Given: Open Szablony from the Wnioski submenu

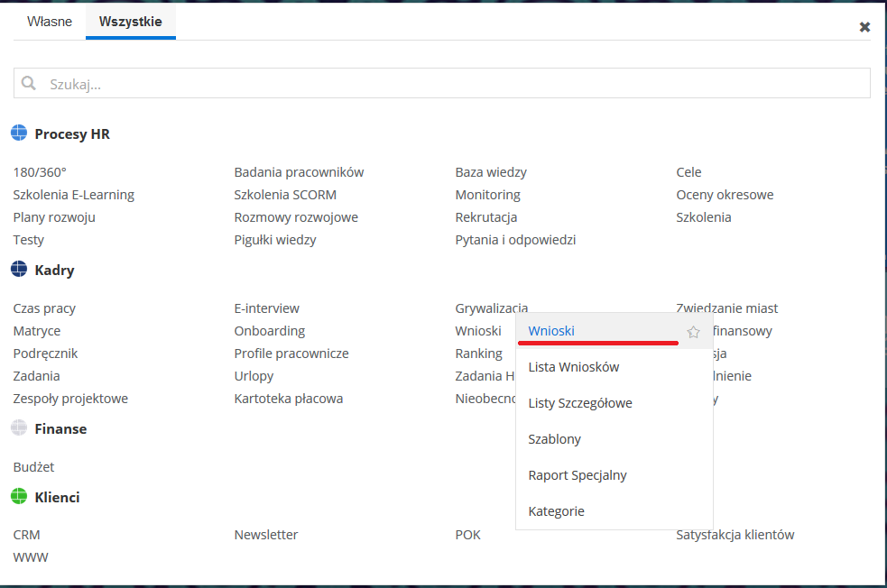Looking at the screenshot, I should pyautogui.click(x=554, y=439).
